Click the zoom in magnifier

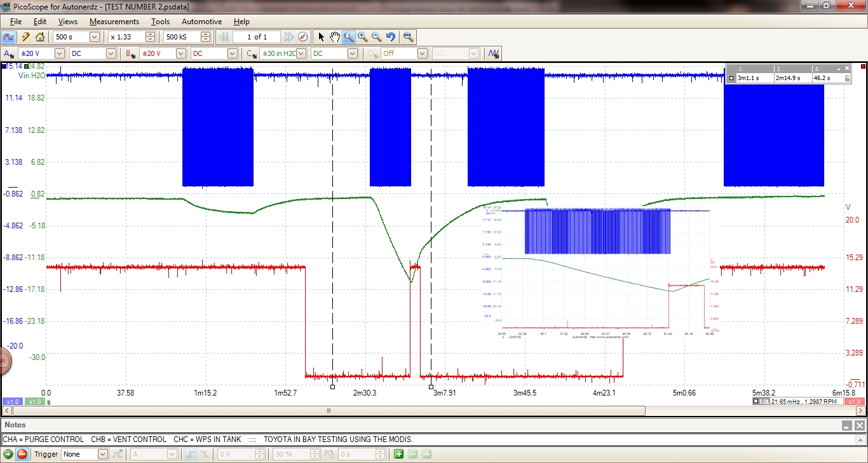pos(363,37)
